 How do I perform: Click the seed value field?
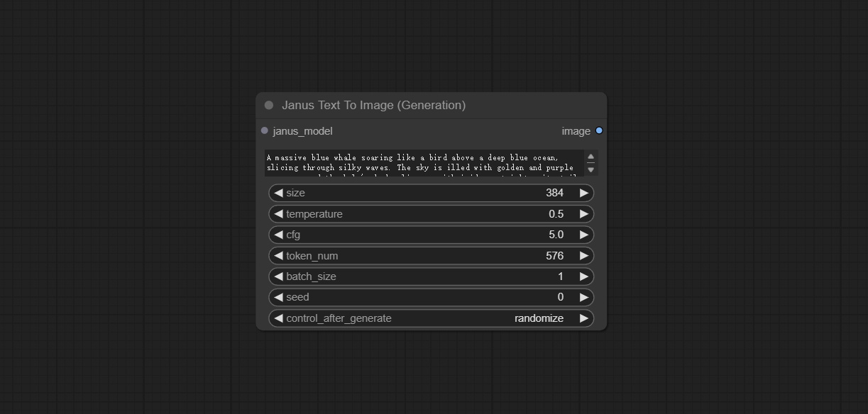(x=432, y=297)
